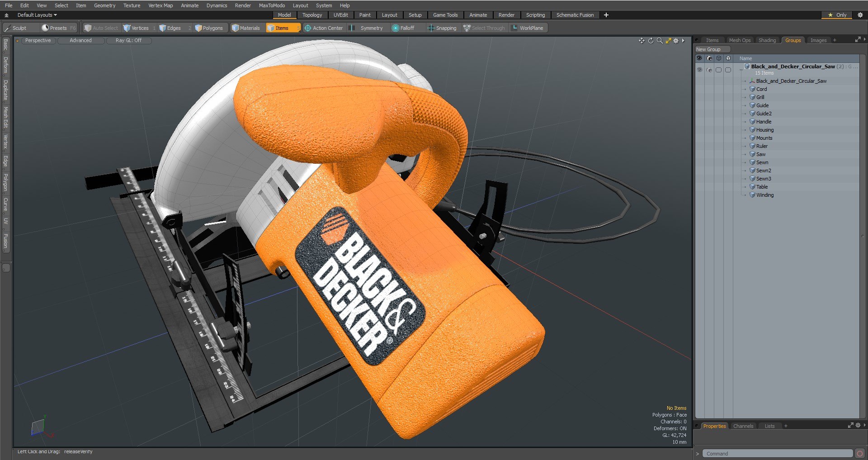The image size is (868, 460).
Task: Expand Groups panel side arrow
Action: pyautogui.click(x=864, y=40)
